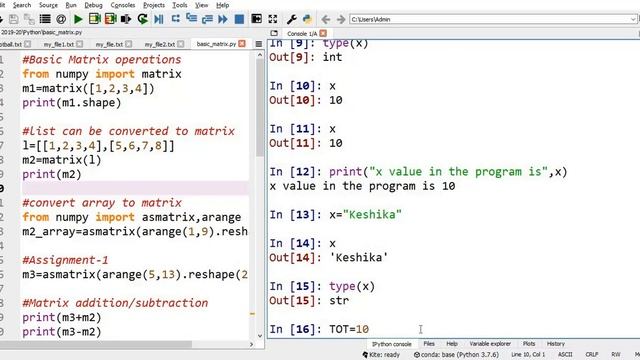Click the @ symbol finder icon

[x=61, y=19]
